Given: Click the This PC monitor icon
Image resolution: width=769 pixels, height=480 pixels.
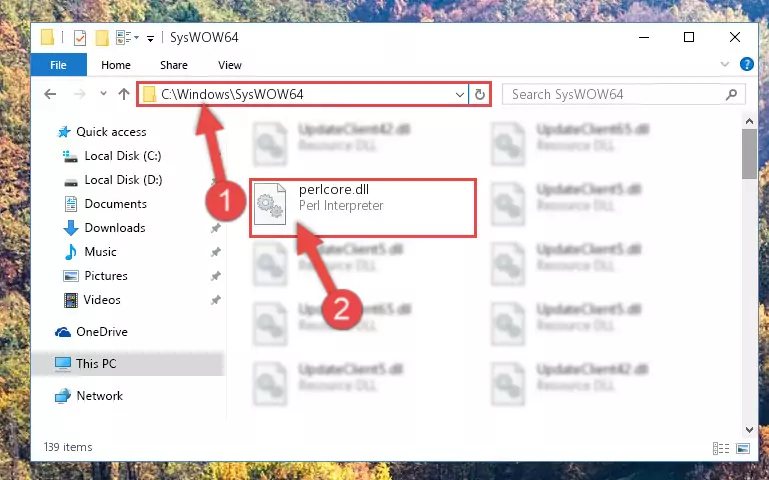Looking at the screenshot, I should (x=63, y=364).
